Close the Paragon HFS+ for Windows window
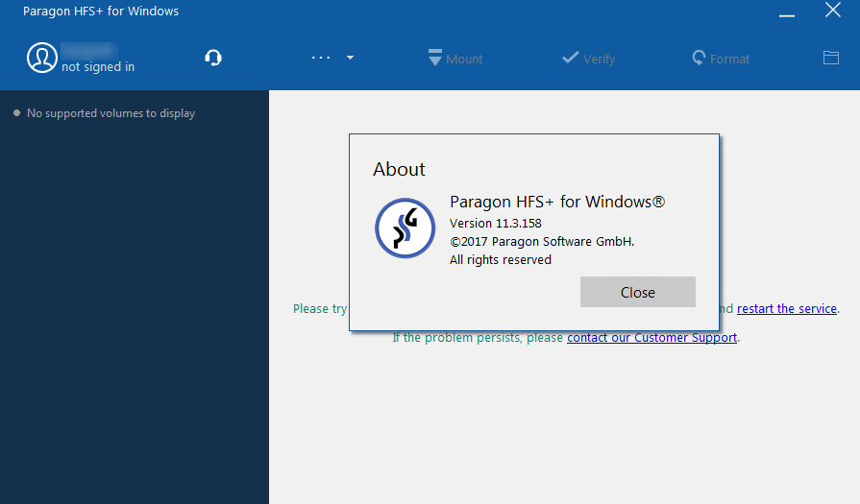The width and height of the screenshot is (860, 504). tap(832, 10)
